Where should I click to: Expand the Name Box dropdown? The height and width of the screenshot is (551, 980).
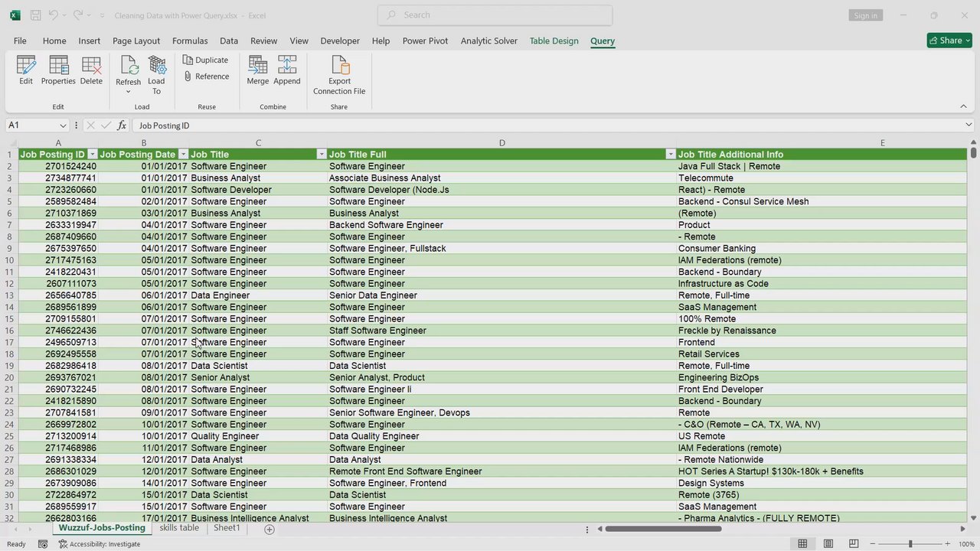63,125
